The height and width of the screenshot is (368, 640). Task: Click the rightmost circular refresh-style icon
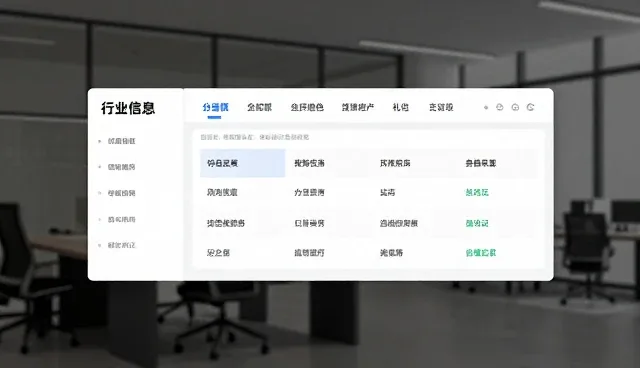pos(530,107)
